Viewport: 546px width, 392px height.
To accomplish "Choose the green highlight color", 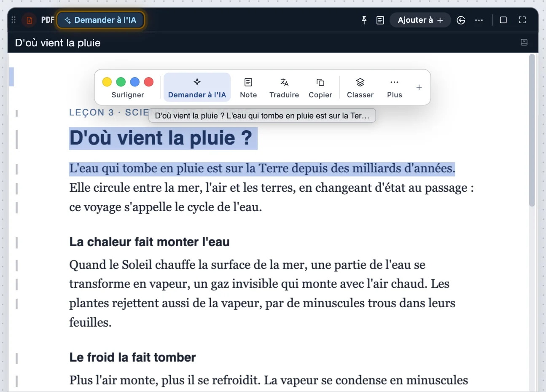I will [x=121, y=82].
